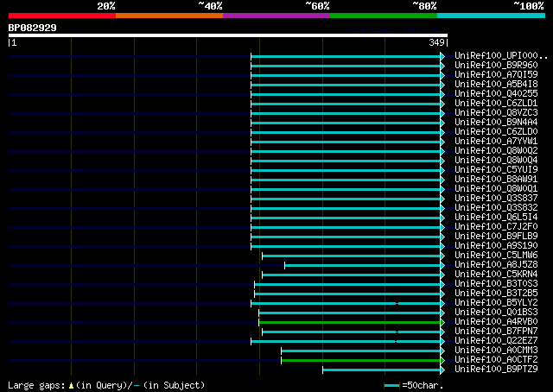Select the UniRef100_B7FPN7 label
This screenshot has height=392, width=553.
coord(496,332)
